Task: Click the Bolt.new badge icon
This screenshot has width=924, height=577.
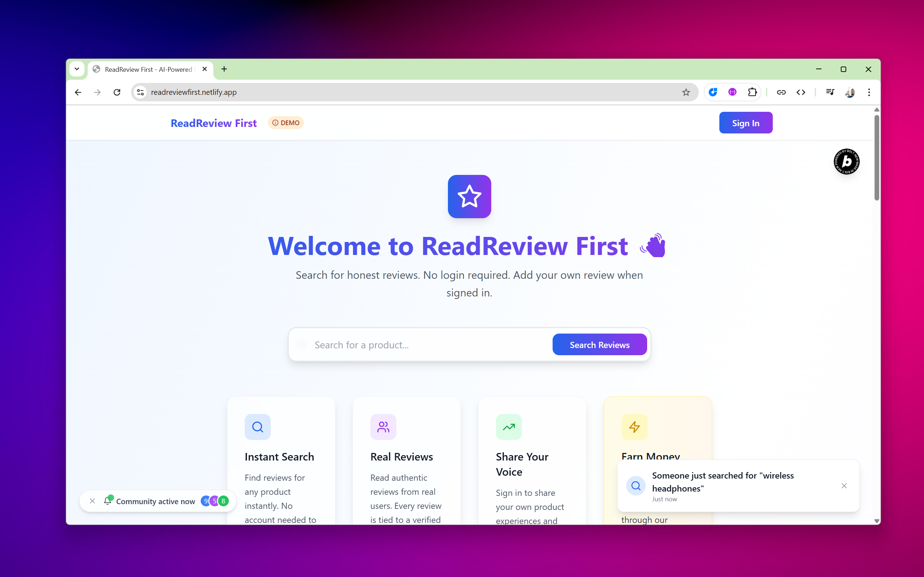Action: click(x=846, y=162)
